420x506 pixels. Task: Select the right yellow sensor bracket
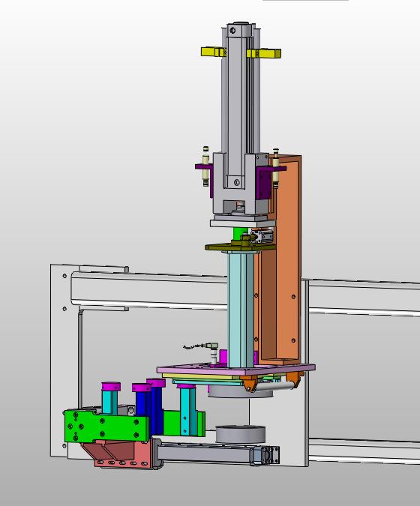[264, 53]
